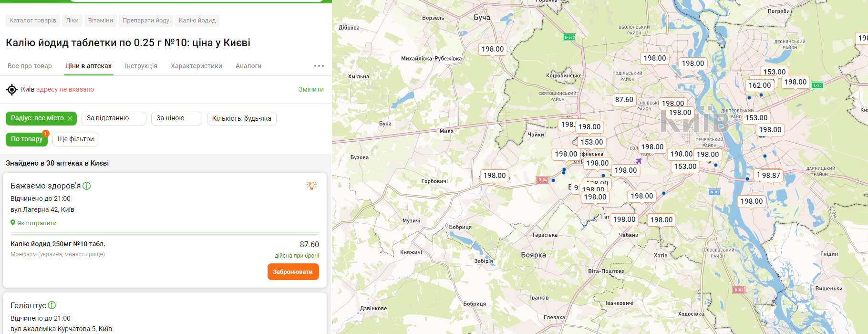Sort pharmacies with За відстанню
Viewport: 868px width, 334px height.
tap(114, 118)
